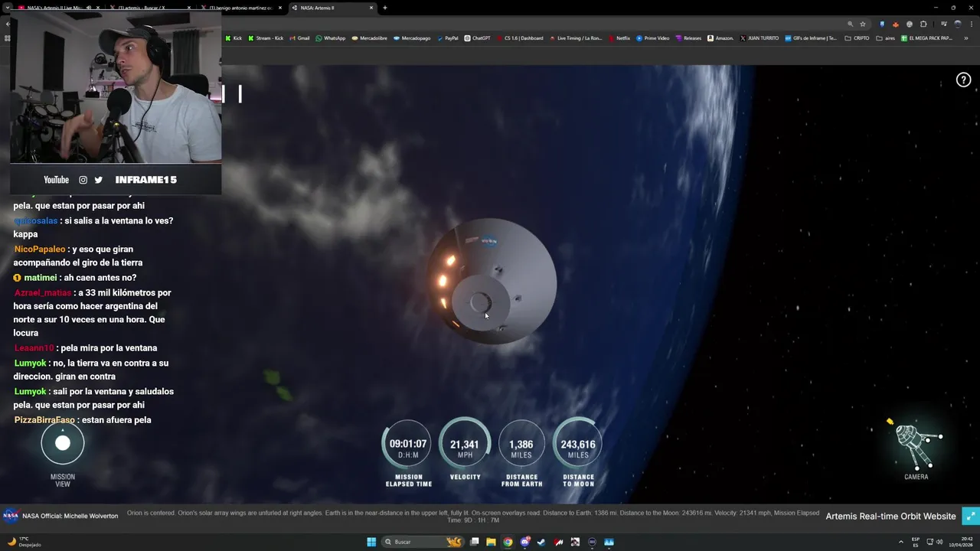The width and height of the screenshot is (980, 551).
Task: Click the chat username NicoPapaleo
Action: click(40, 249)
